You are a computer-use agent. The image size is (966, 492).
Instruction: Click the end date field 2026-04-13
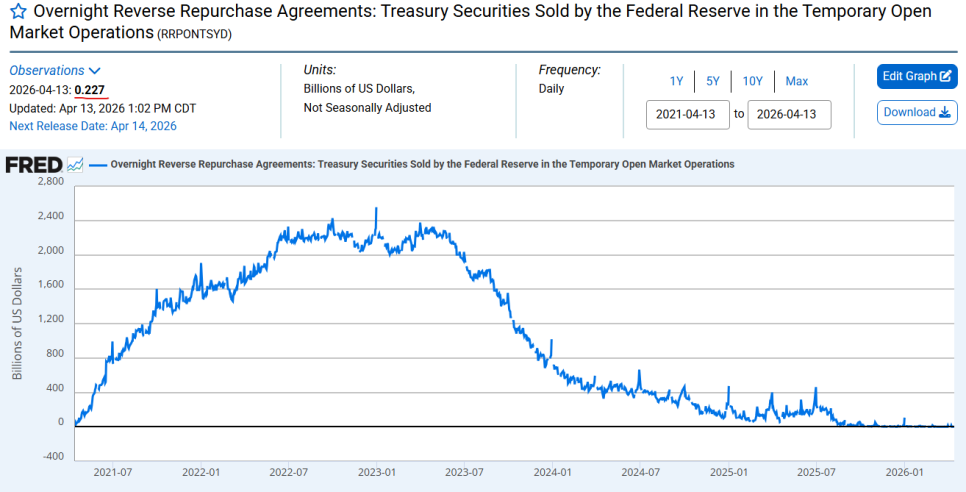[789, 115]
